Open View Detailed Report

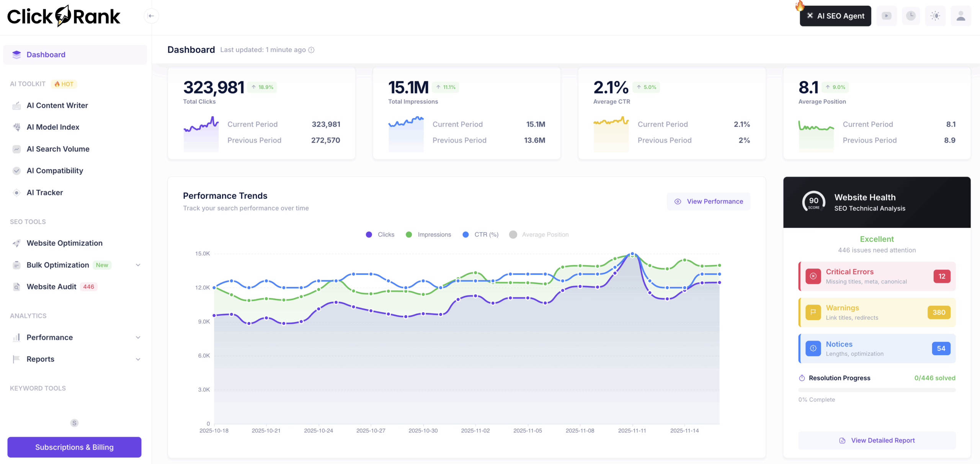pyautogui.click(x=877, y=440)
